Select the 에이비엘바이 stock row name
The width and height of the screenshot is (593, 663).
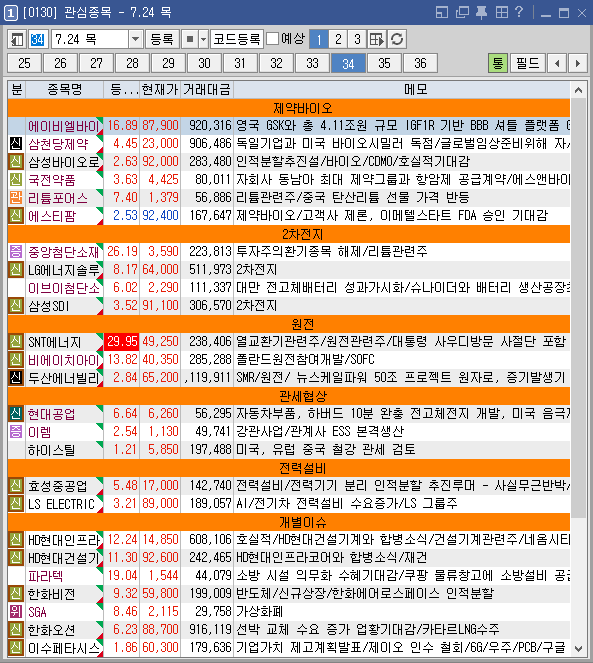point(63,126)
